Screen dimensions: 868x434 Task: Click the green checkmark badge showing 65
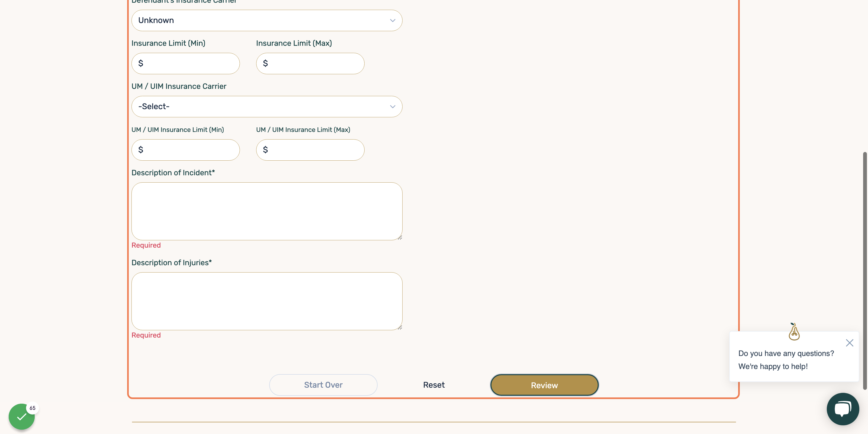22,416
